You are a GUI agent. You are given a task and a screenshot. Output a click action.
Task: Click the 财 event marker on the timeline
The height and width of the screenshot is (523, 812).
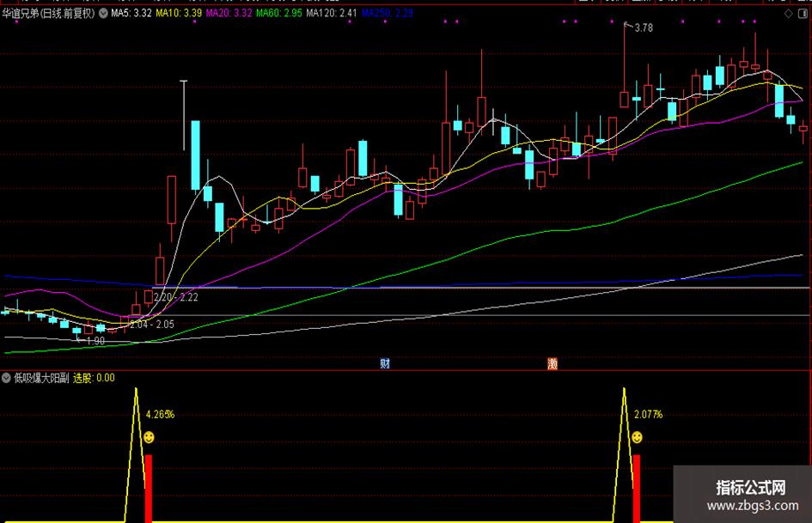coord(385,363)
